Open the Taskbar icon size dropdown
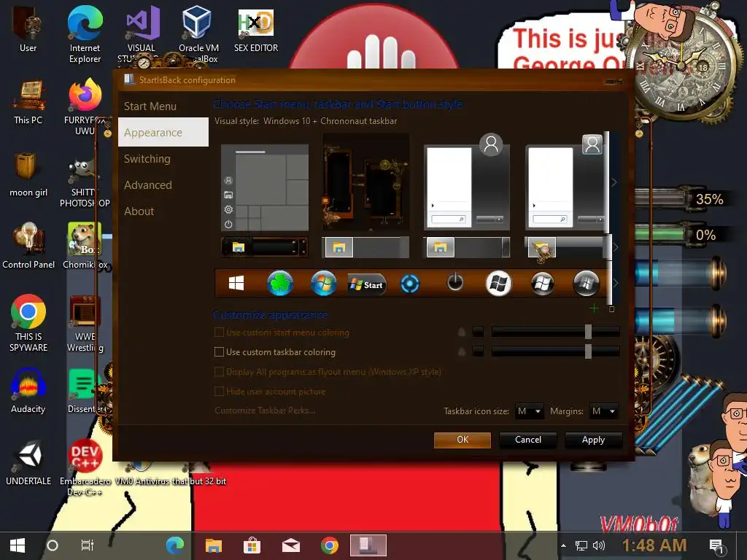 point(530,411)
